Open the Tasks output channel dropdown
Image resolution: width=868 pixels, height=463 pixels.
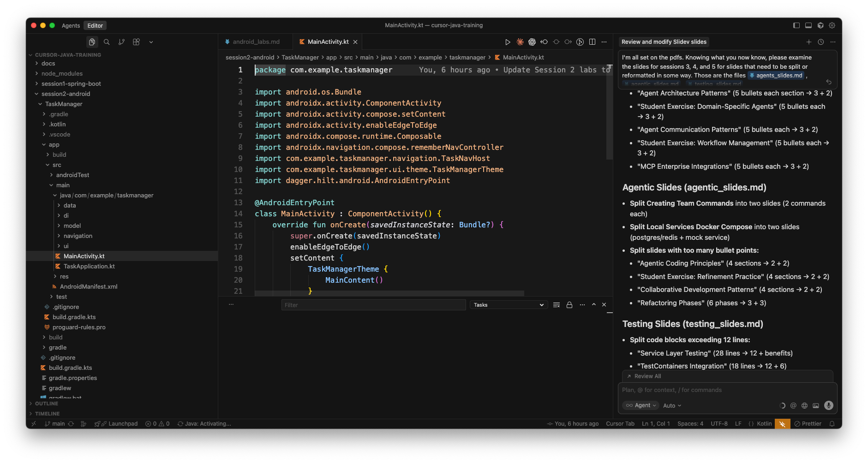point(509,305)
